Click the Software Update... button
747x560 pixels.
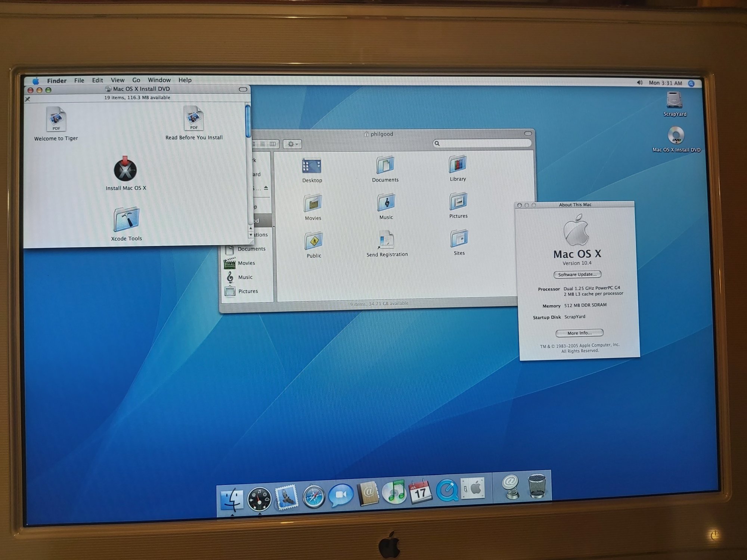pyautogui.click(x=577, y=274)
